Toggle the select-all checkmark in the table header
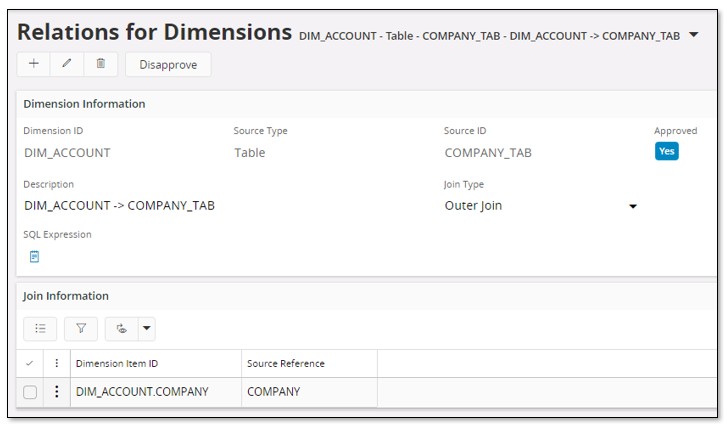724x424 pixels. 30,363
